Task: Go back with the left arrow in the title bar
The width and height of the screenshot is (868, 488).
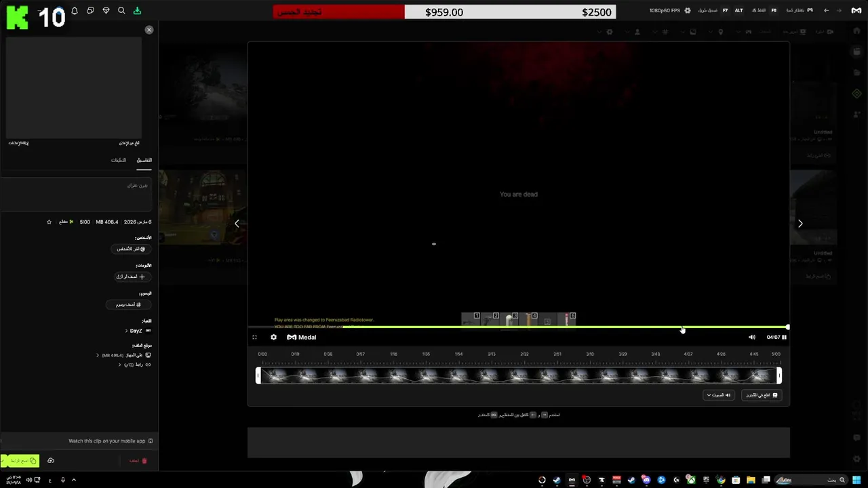Action: coord(826,10)
